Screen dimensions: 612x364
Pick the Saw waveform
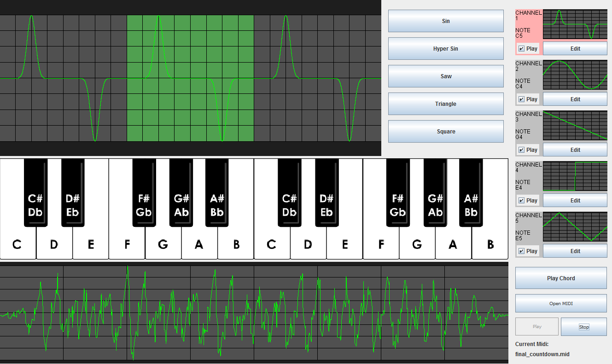coord(446,76)
